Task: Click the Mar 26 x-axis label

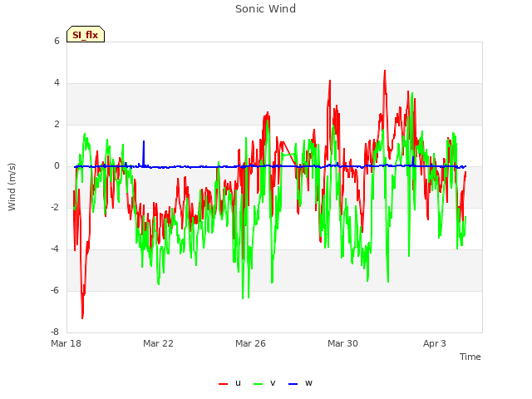Action: [x=250, y=343]
